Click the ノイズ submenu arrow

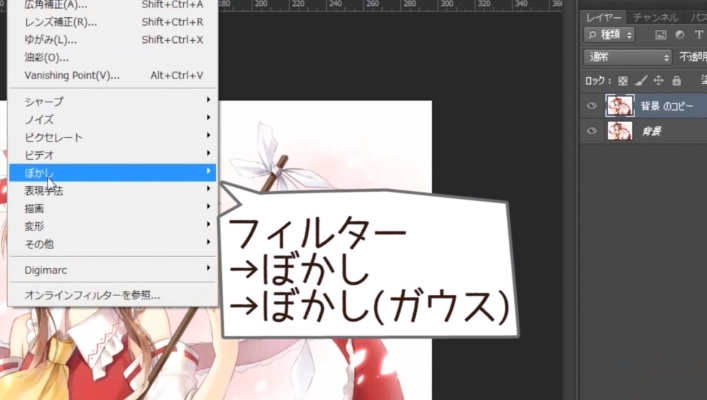pyautogui.click(x=208, y=117)
